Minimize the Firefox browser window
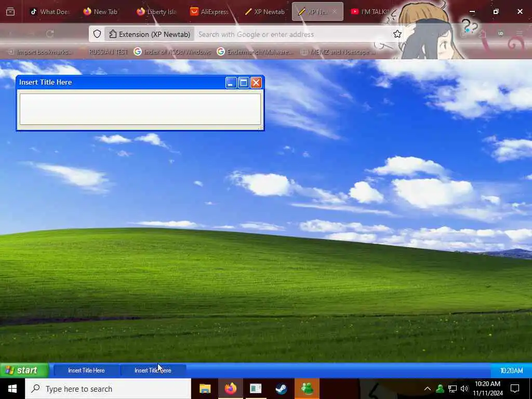The width and height of the screenshot is (532, 399). (472, 11)
